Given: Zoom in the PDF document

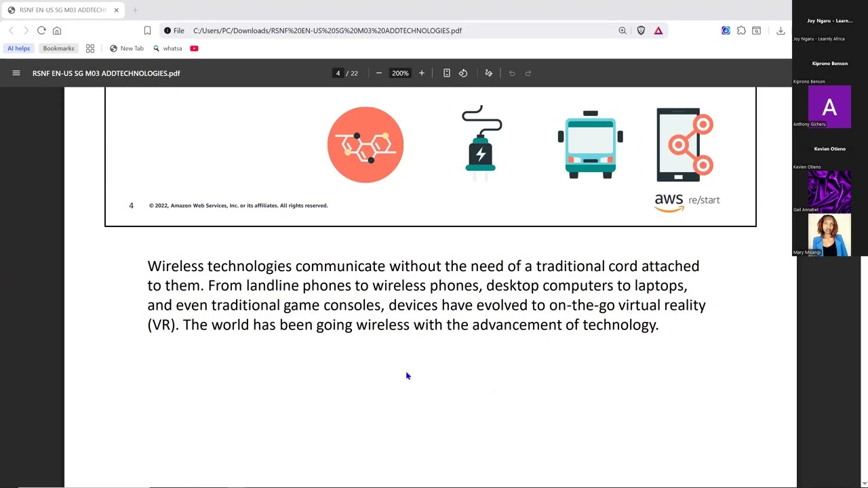Looking at the screenshot, I should pyautogui.click(x=421, y=73).
